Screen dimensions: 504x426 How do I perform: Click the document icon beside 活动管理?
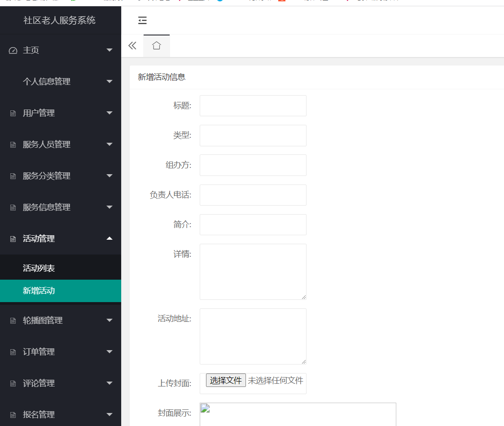click(x=12, y=238)
